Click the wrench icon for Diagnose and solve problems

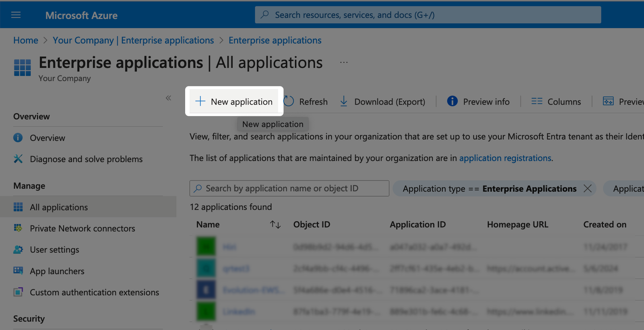pyautogui.click(x=18, y=159)
